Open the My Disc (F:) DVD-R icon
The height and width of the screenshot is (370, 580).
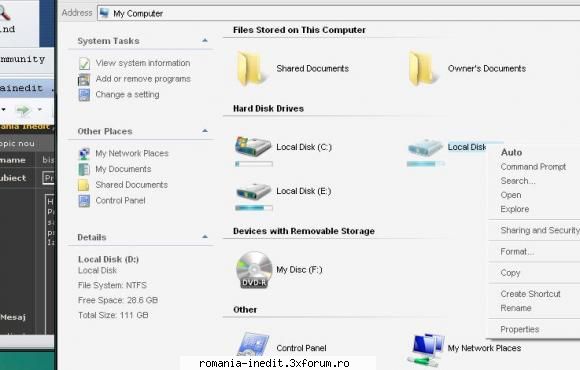(x=254, y=269)
